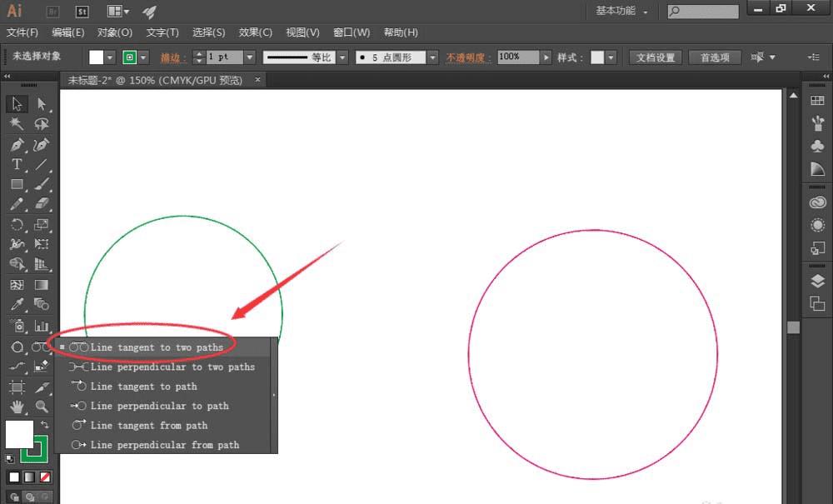Select the Eraser tool
This screenshot has height=504, width=833.
pyautogui.click(x=42, y=204)
